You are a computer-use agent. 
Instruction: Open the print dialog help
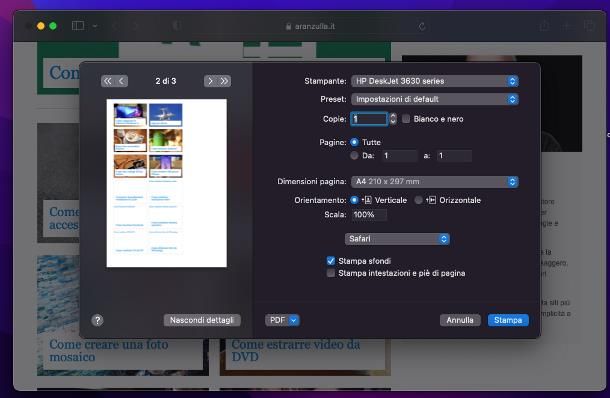tap(97, 320)
